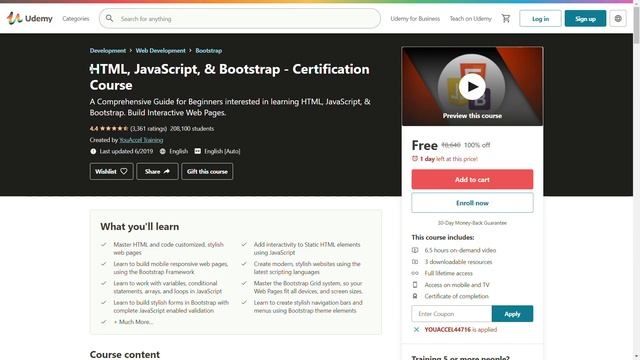Click the '100% off' discount text
640x360 pixels.
477,145
